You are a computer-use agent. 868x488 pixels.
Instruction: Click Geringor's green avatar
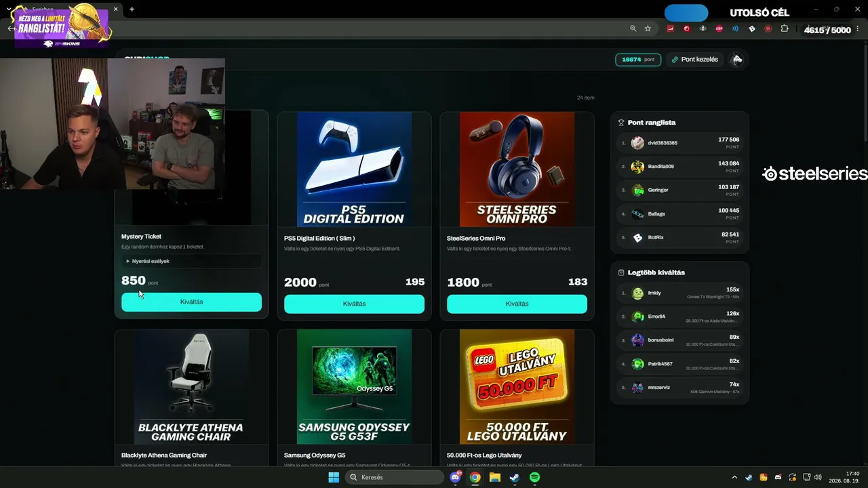click(x=637, y=190)
